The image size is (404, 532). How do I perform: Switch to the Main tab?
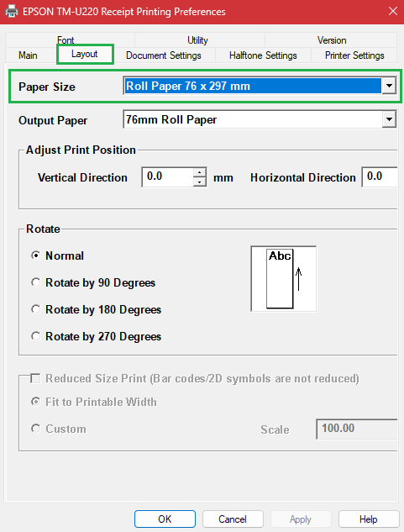tap(28, 55)
